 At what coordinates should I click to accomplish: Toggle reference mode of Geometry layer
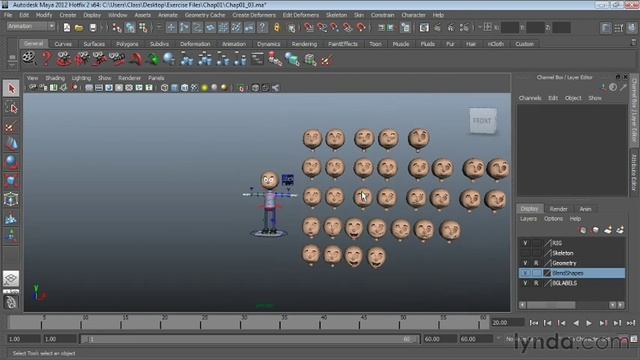[536, 263]
